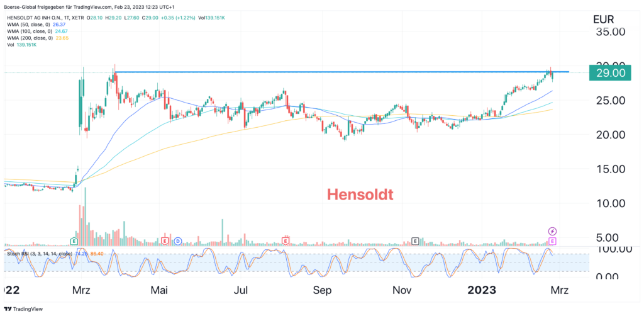Click the blue dividend D marker
This screenshot has width=644, height=316.
pyautogui.click(x=178, y=241)
